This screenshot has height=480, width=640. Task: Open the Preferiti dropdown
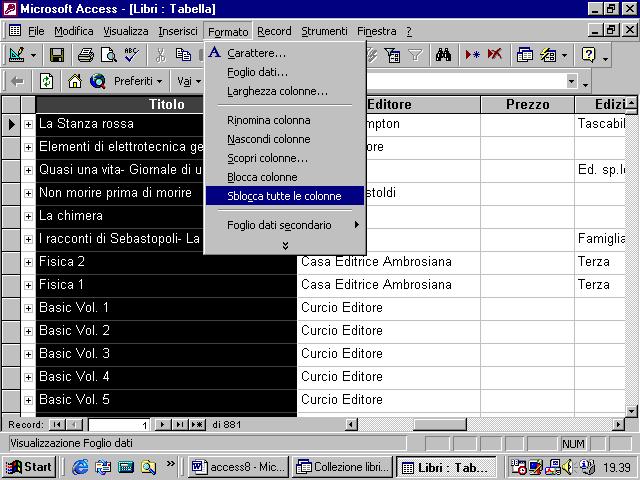(x=138, y=81)
